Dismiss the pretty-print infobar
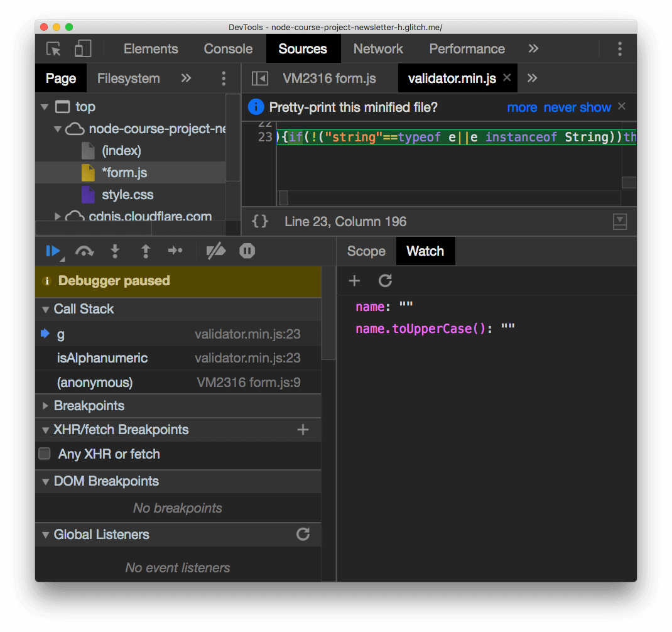672x632 pixels. point(622,106)
